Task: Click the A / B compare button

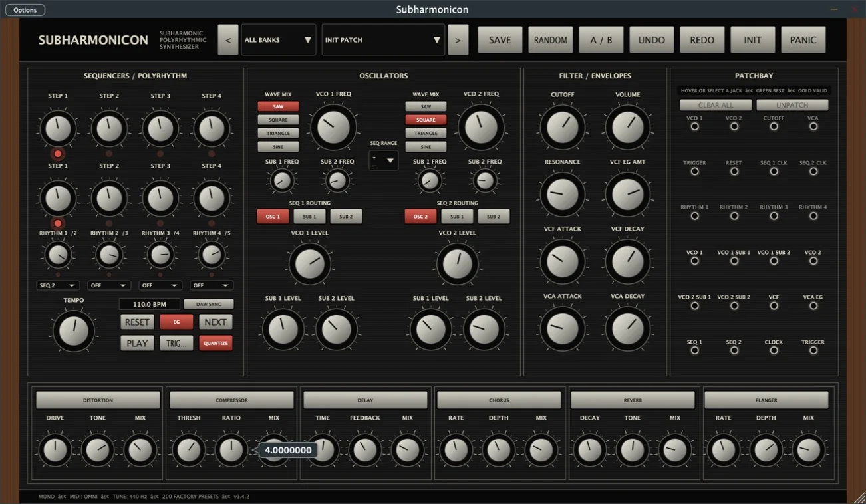Action: click(601, 40)
